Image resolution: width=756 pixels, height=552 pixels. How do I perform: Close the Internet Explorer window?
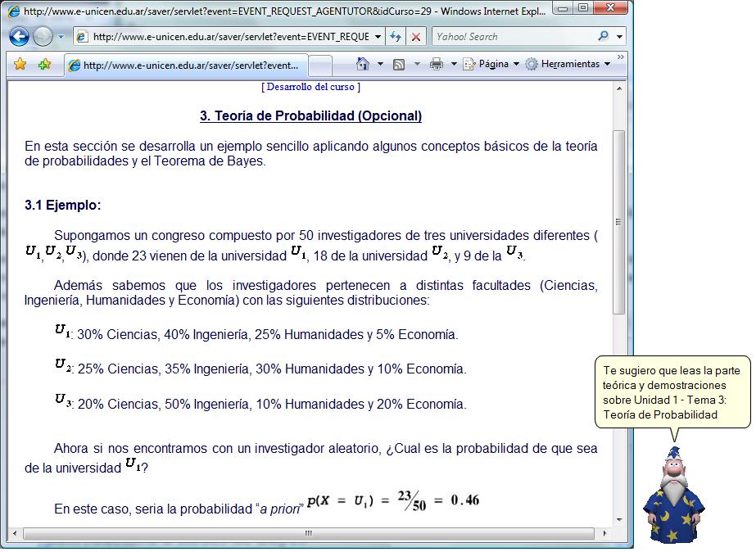611,8
